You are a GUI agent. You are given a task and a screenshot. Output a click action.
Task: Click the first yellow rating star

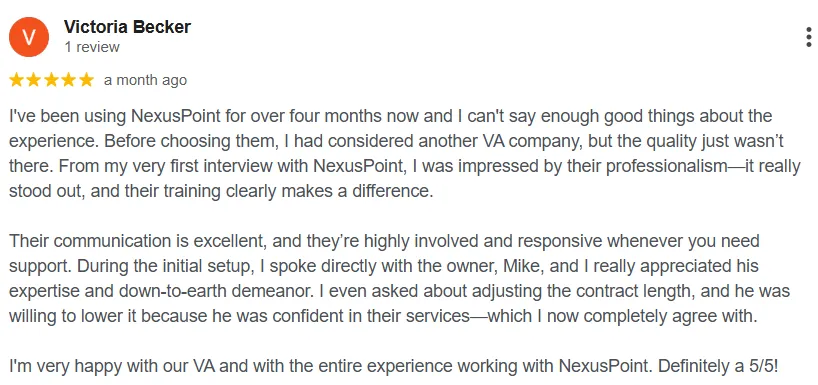[17, 80]
